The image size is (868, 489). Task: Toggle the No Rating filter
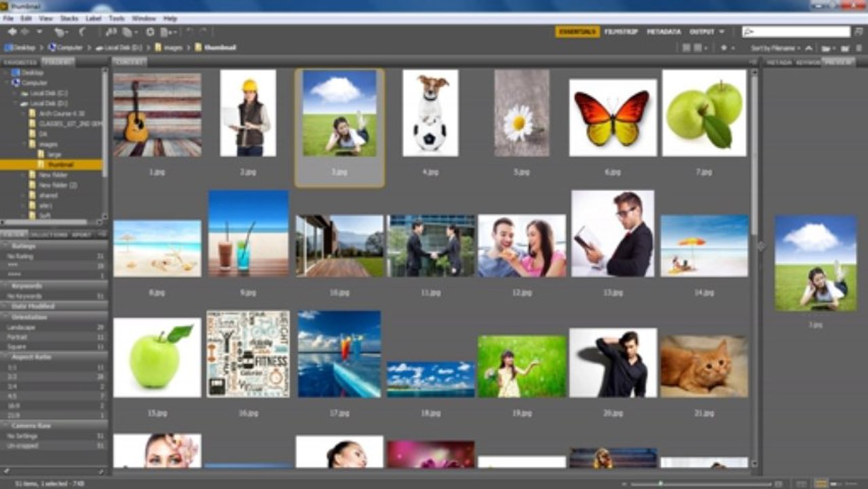coord(54,256)
